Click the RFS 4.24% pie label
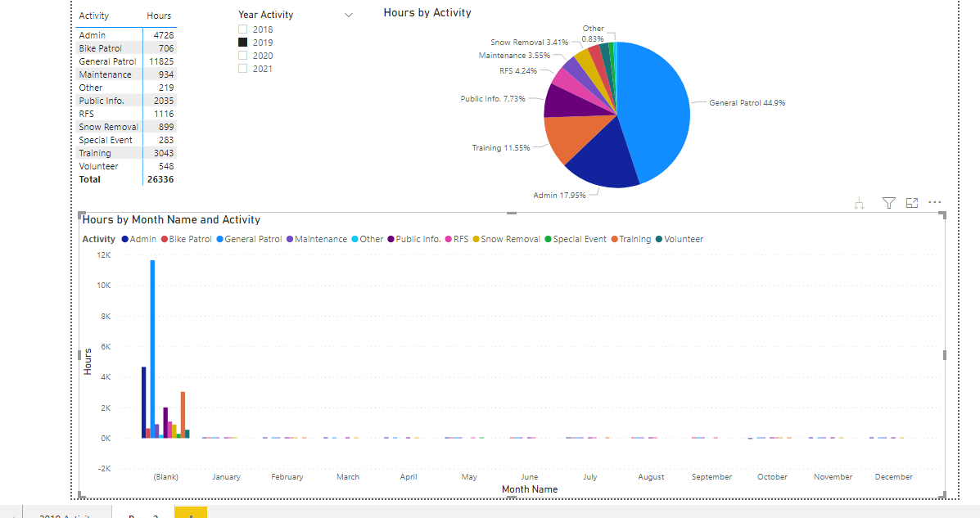 pyautogui.click(x=518, y=70)
